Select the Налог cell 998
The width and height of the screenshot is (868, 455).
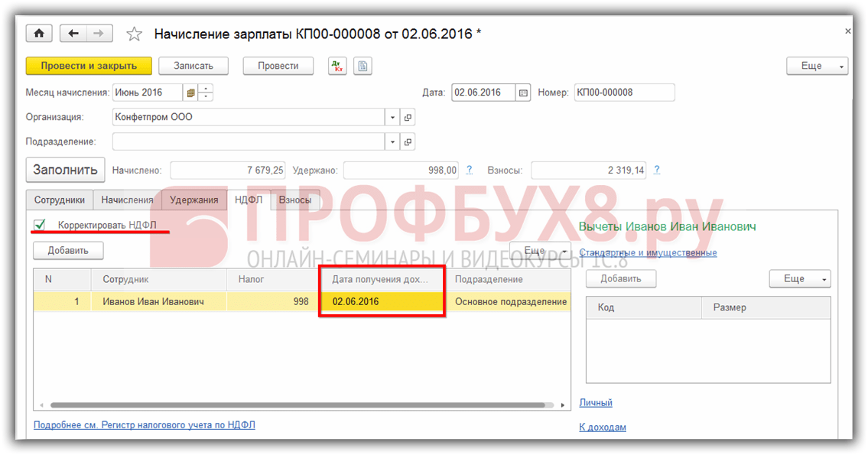[274, 301]
